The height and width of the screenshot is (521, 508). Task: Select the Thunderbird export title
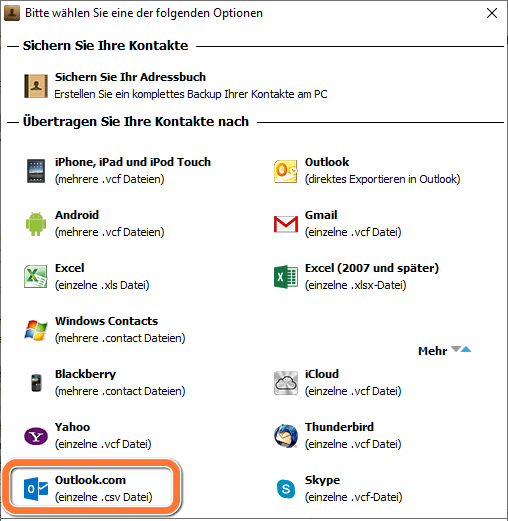pos(339,427)
